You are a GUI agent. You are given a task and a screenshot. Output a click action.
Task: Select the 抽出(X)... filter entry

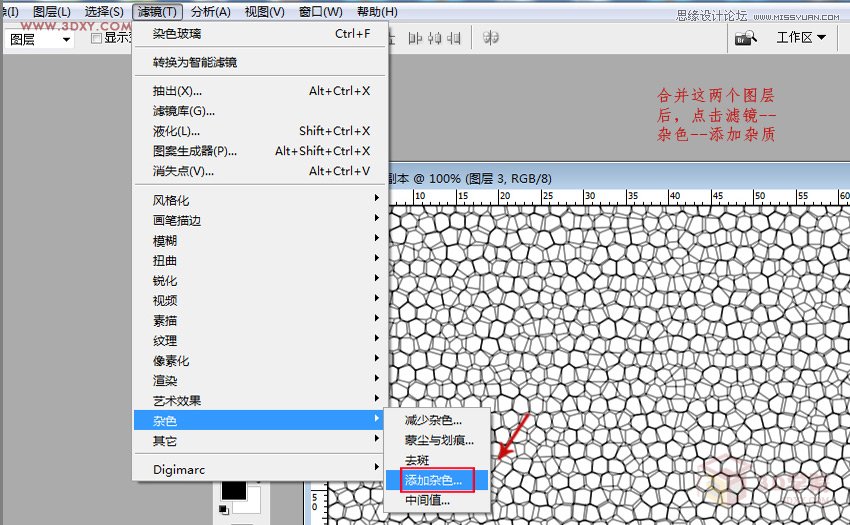(261, 91)
